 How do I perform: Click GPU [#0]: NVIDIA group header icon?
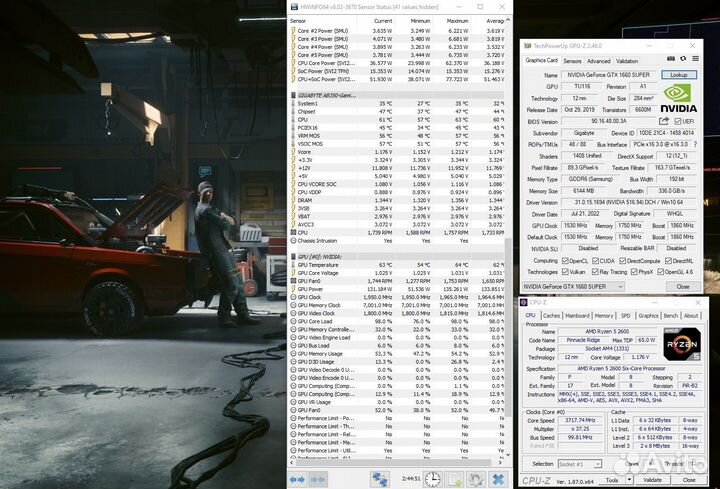coord(293,257)
